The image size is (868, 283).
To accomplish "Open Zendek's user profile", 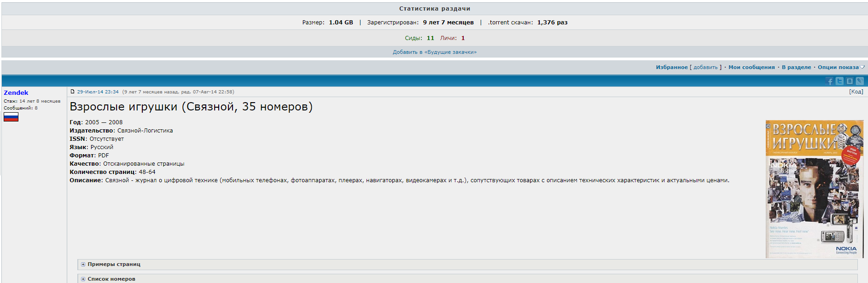I will point(16,92).
